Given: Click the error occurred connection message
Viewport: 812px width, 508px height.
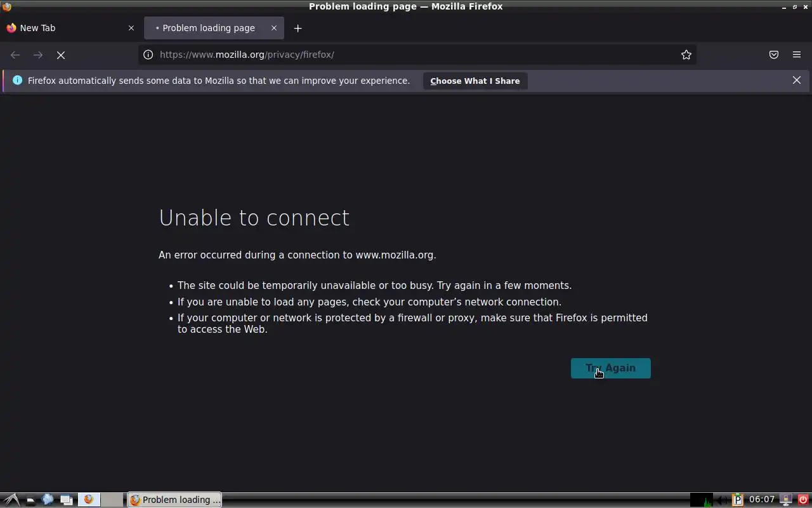Looking at the screenshot, I should (x=297, y=255).
